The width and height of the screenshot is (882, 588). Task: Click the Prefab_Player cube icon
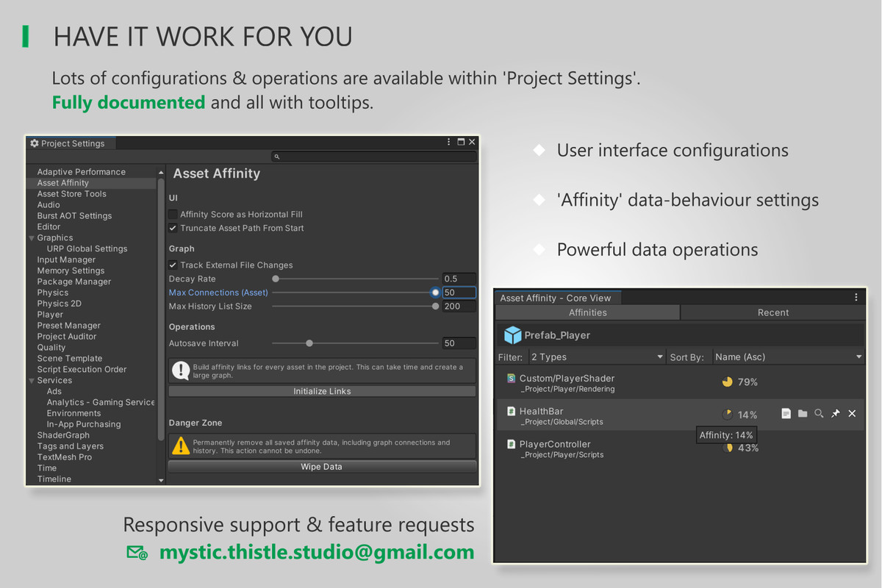(512, 335)
